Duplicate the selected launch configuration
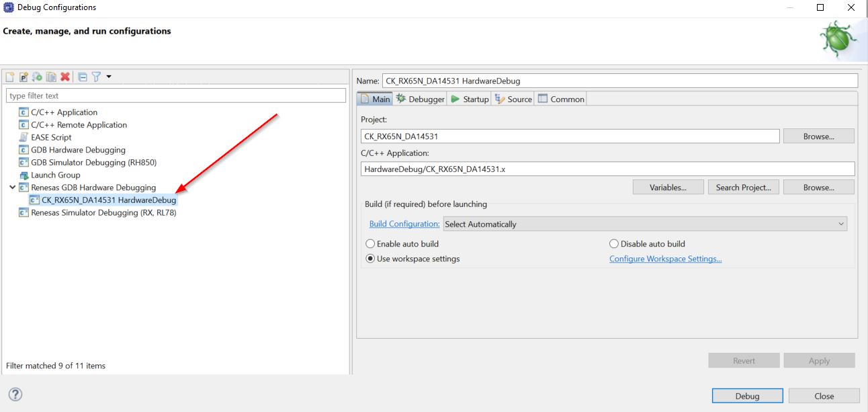The height and width of the screenshot is (412, 868). 51,77
